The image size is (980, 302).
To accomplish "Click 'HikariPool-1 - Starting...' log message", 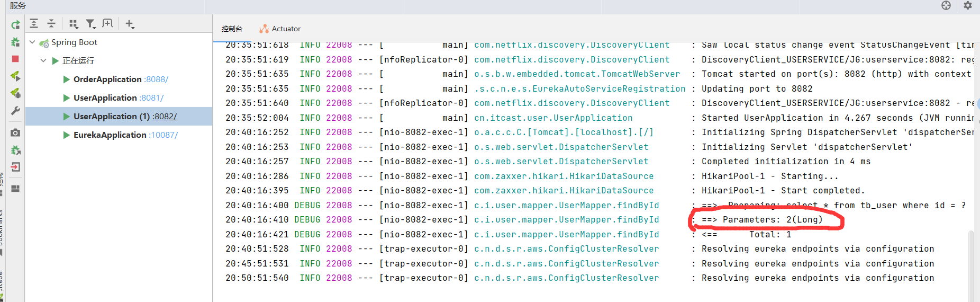I will [770, 176].
